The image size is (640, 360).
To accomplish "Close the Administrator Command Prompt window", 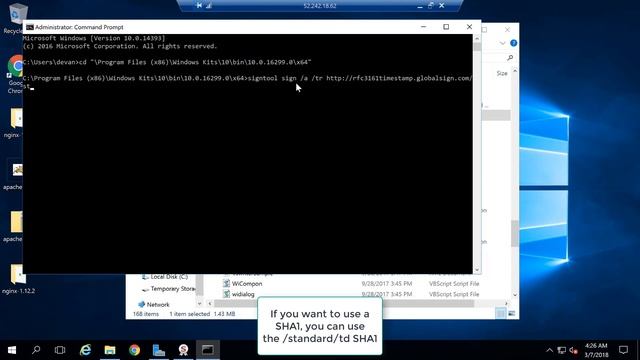I will click(x=469, y=27).
